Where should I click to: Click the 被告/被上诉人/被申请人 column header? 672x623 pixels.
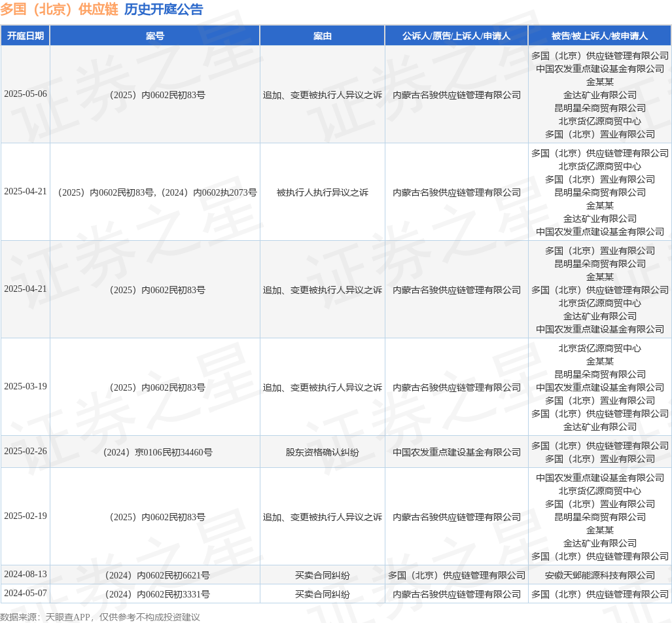tap(599, 35)
